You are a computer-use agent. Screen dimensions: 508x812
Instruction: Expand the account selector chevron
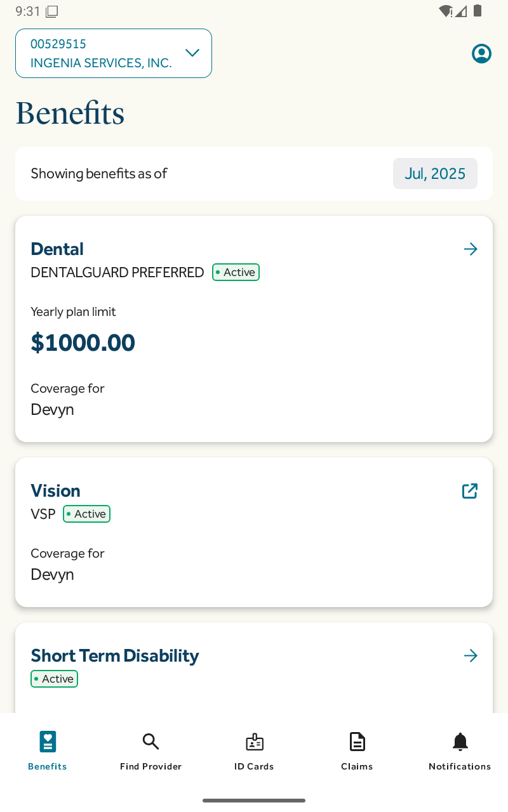coord(192,53)
